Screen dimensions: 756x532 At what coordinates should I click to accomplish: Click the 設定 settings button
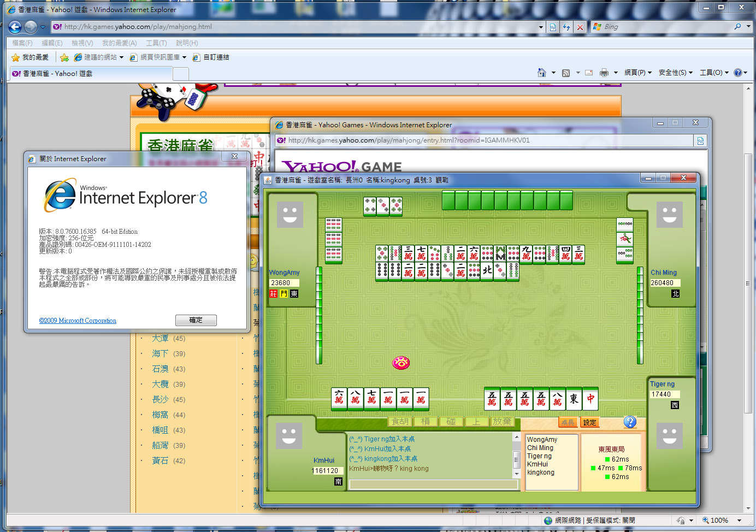(x=589, y=422)
